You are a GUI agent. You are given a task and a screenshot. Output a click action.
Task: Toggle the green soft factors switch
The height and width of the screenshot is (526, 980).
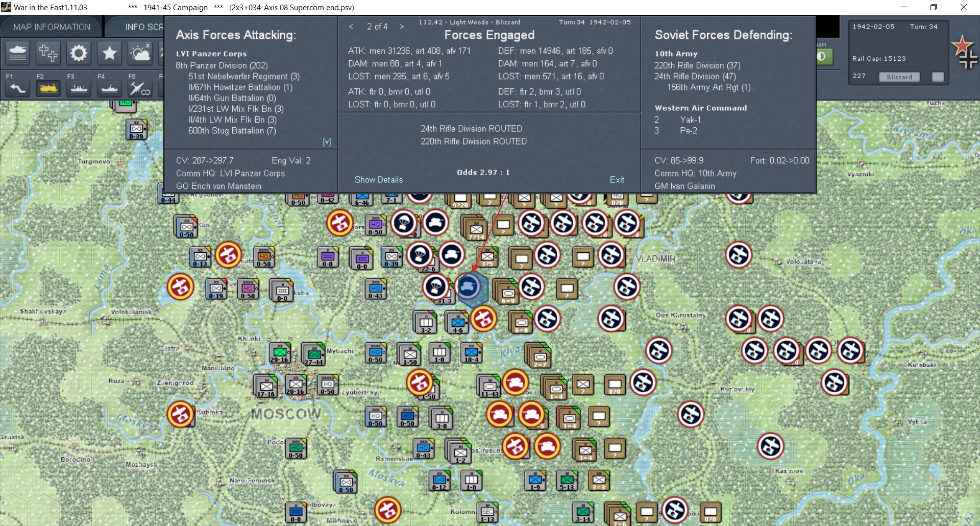(824, 56)
